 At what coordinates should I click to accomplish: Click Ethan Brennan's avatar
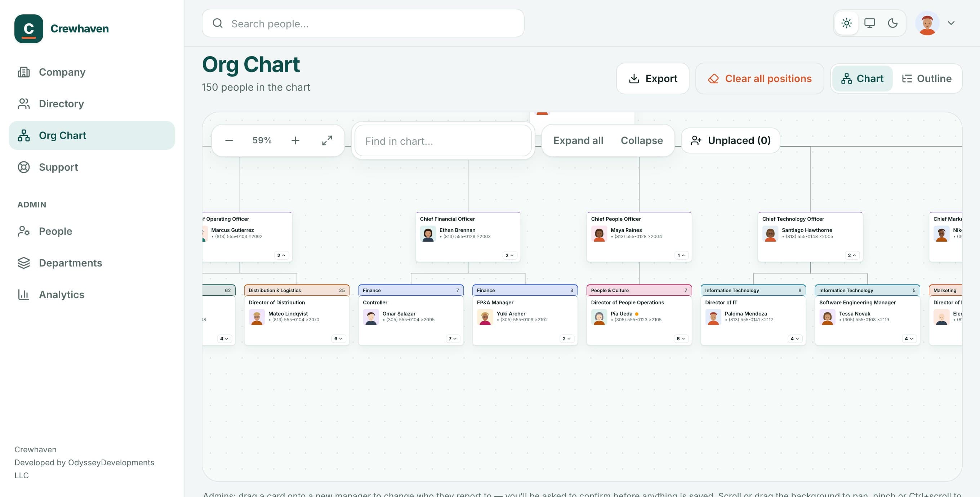coord(428,233)
